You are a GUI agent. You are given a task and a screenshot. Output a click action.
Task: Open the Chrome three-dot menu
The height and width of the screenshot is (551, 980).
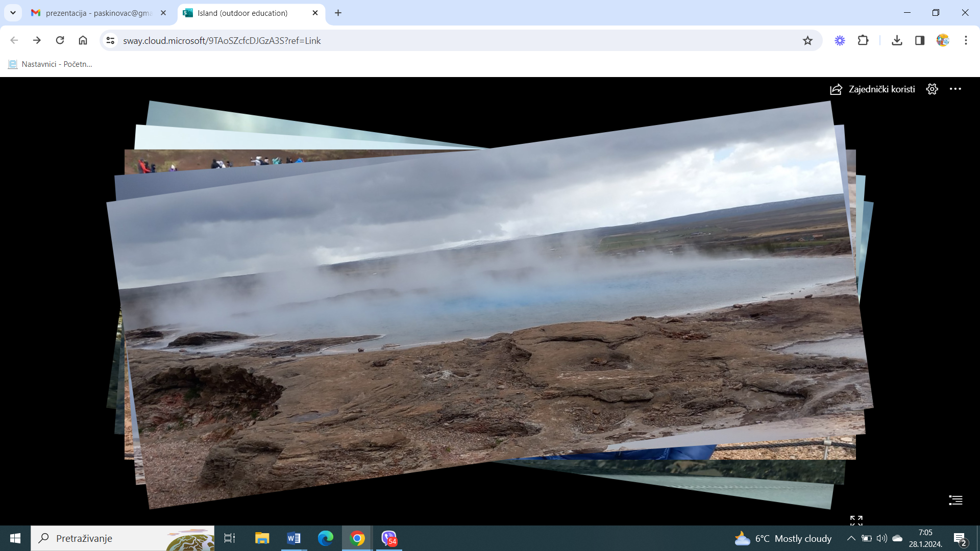(966, 40)
